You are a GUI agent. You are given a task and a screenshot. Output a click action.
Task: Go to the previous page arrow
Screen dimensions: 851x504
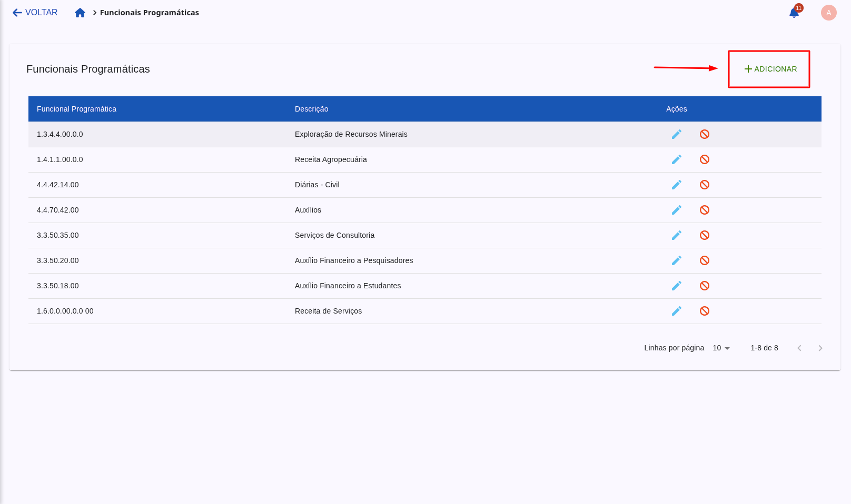coord(799,348)
